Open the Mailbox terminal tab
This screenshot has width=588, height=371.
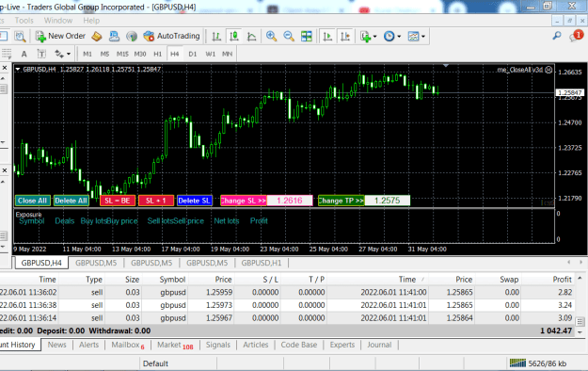point(128,345)
